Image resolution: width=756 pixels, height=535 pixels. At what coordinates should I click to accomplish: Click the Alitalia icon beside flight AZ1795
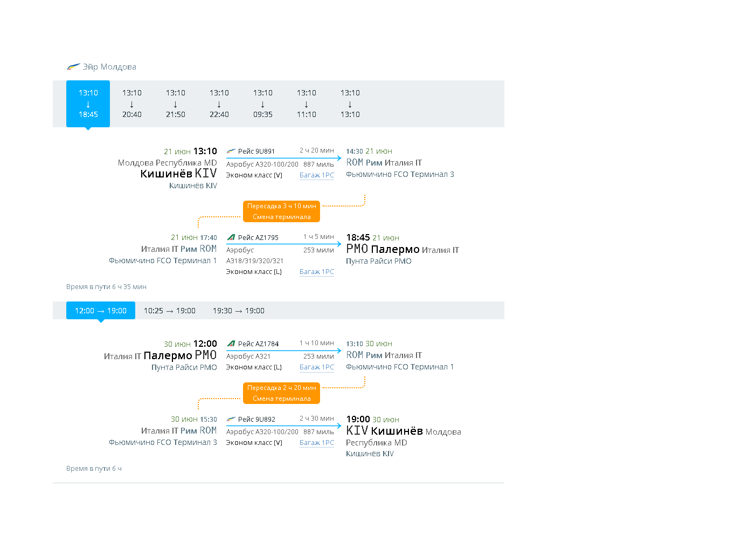[231, 237]
